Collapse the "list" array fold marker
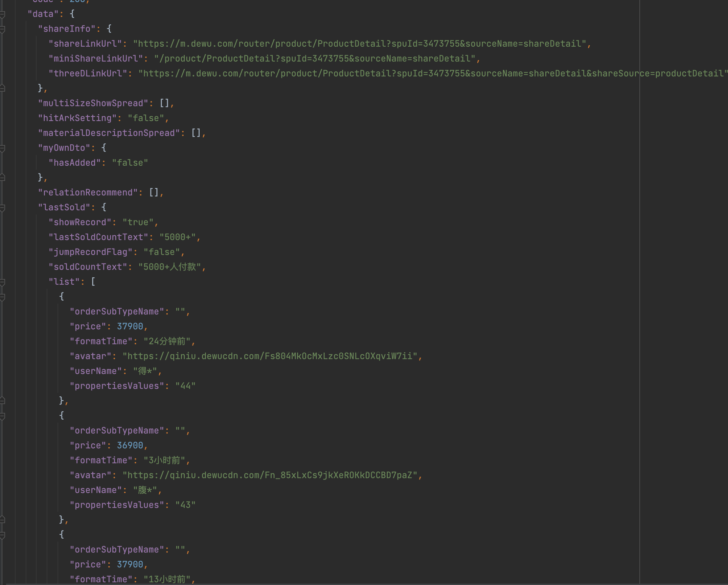728x585 pixels. (2, 282)
